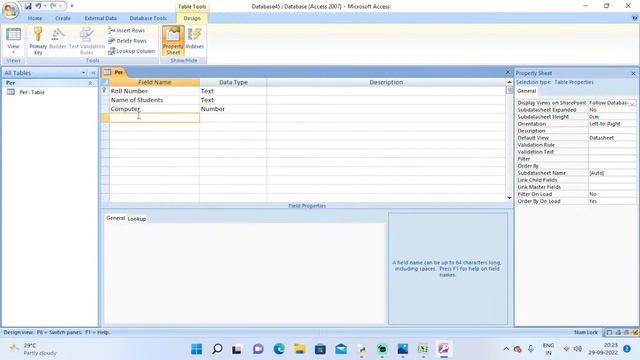Click the Description column header

tap(386, 82)
